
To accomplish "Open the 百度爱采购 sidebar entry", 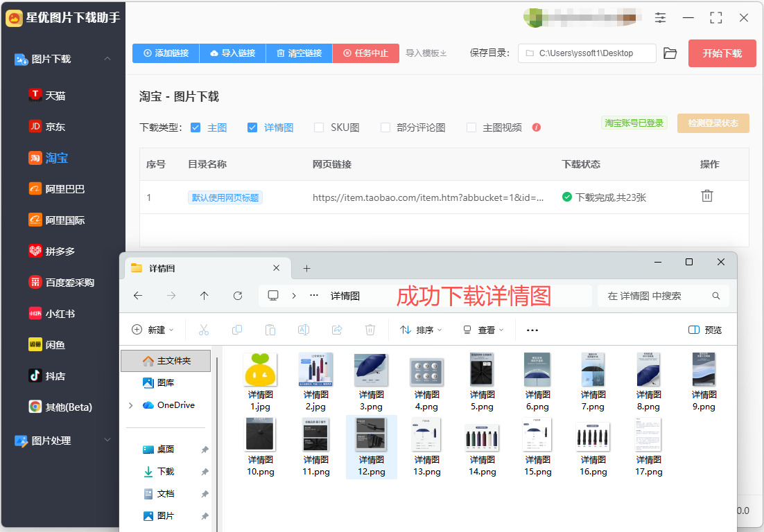I will click(62, 283).
